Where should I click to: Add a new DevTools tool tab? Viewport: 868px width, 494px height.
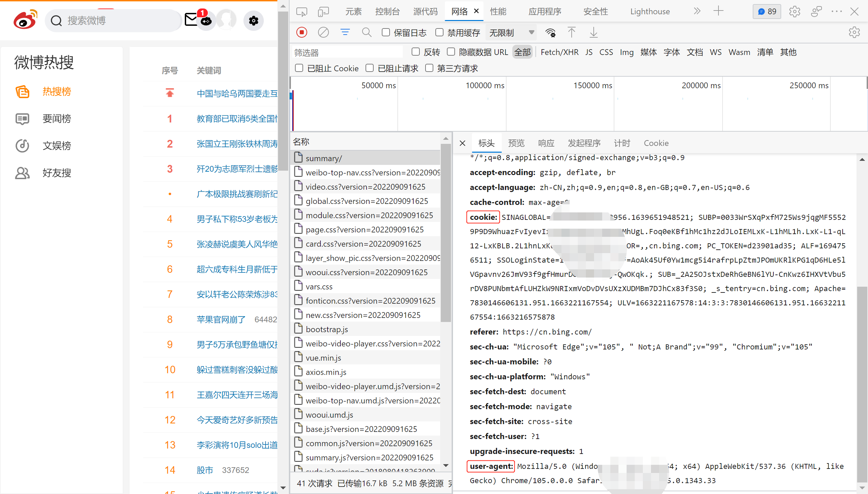[x=718, y=11]
